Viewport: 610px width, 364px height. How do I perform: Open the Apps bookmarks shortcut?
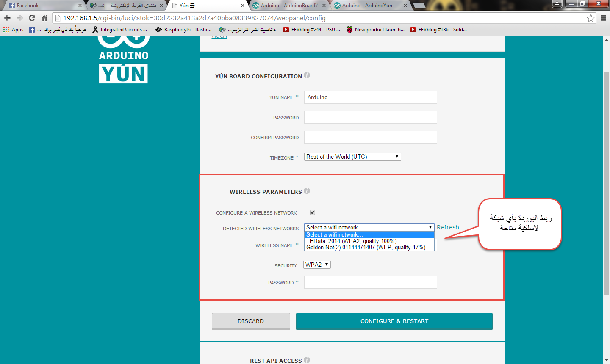click(x=14, y=30)
